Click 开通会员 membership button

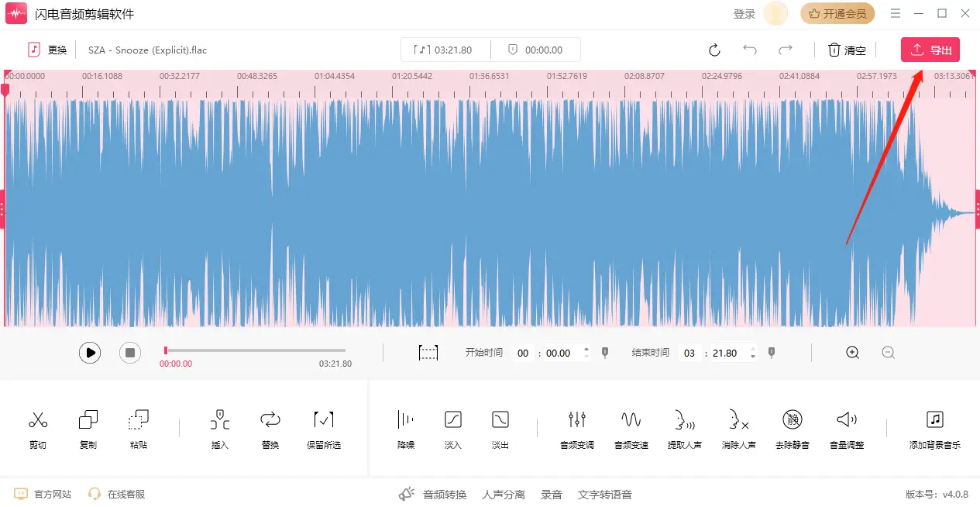(x=837, y=13)
